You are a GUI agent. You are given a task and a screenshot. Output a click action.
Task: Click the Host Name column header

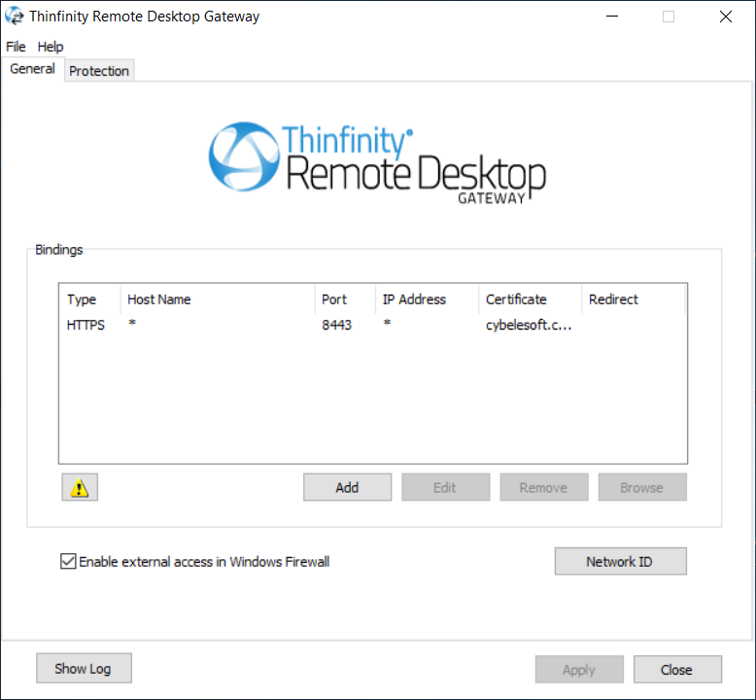(218, 299)
